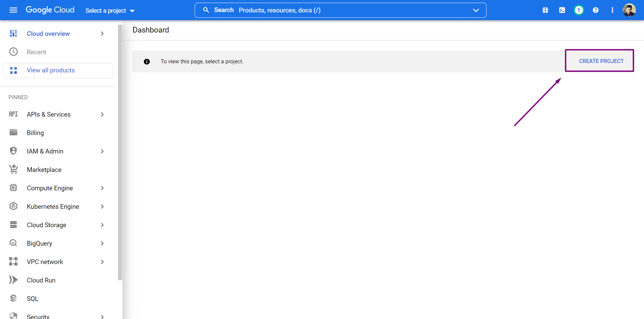Screen dimensions: 644x319
Task: Click the VPC network icon
Action: (x=13, y=261)
